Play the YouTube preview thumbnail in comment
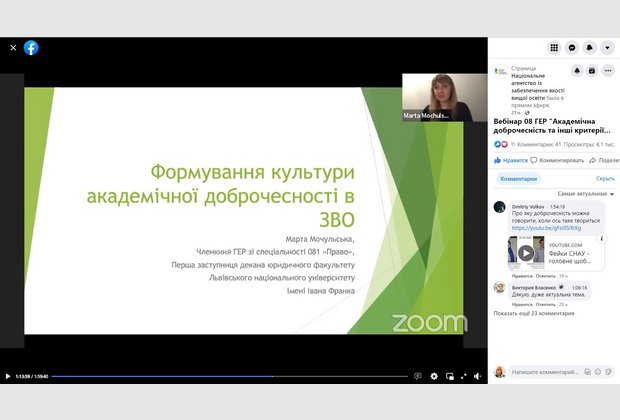The height and width of the screenshot is (420, 620). pos(525,253)
